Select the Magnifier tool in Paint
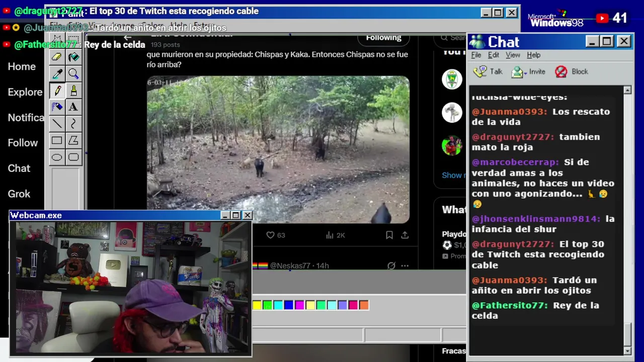The image size is (644, 362). (x=73, y=74)
